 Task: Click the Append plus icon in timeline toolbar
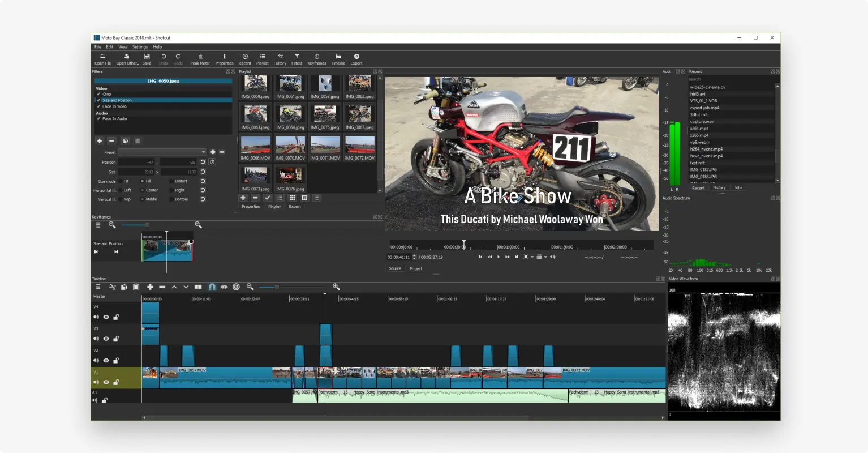150,287
